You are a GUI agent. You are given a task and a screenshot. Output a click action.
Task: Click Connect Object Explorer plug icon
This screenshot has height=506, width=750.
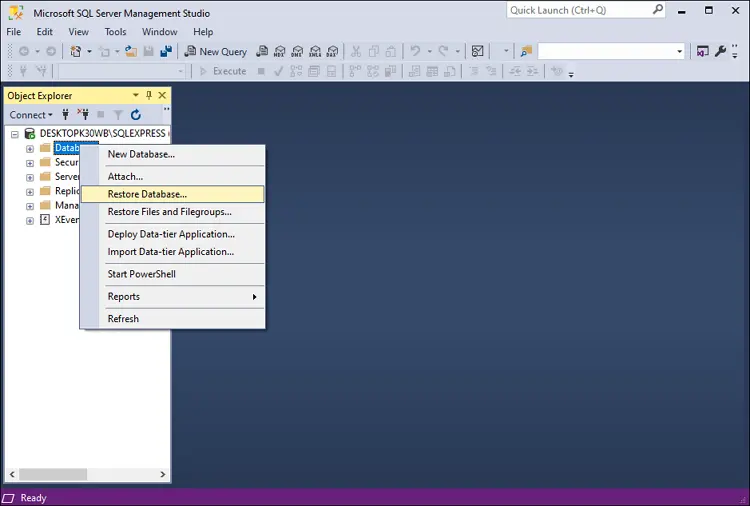pos(66,114)
